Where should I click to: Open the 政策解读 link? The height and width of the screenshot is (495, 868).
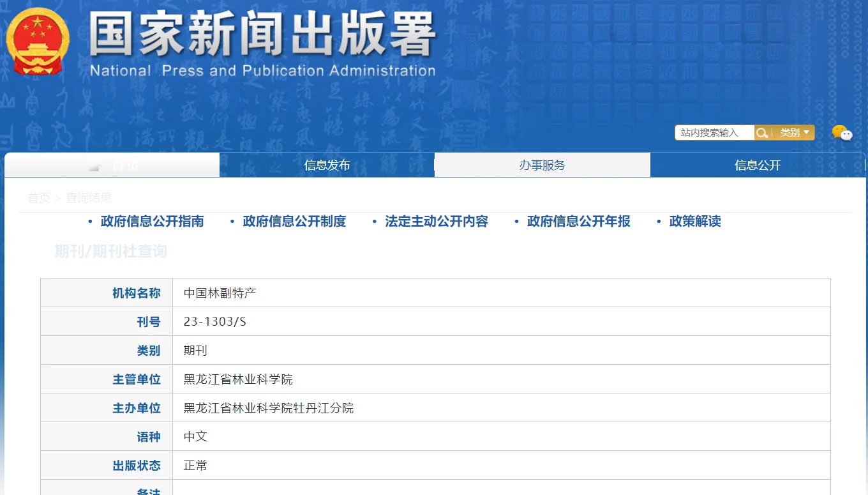(694, 221)
